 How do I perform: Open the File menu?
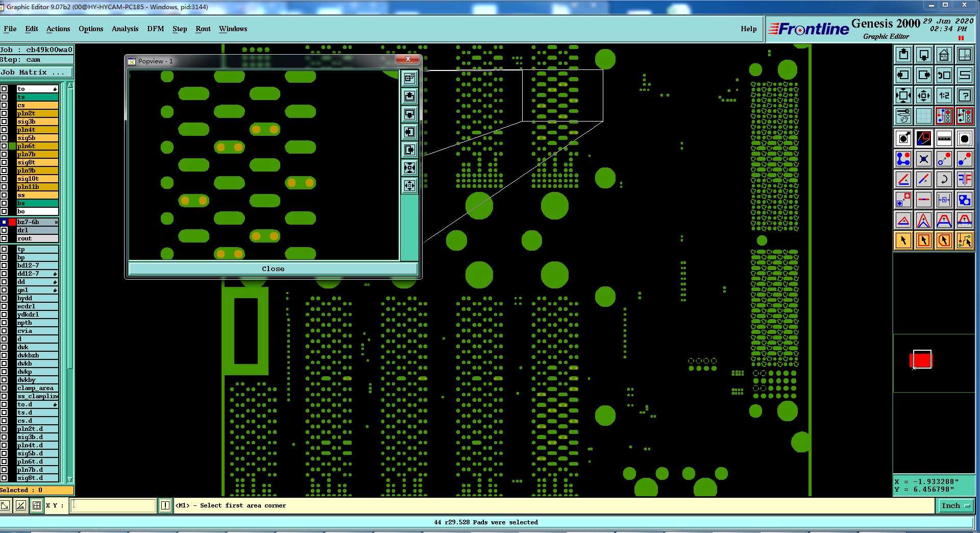click(x=10, y=29)
